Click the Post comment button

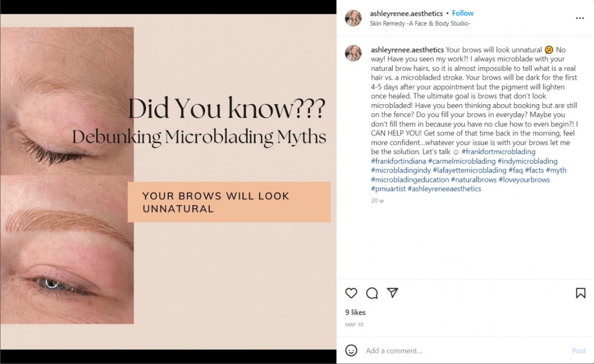pyautogui.click(x=579, y=350)
